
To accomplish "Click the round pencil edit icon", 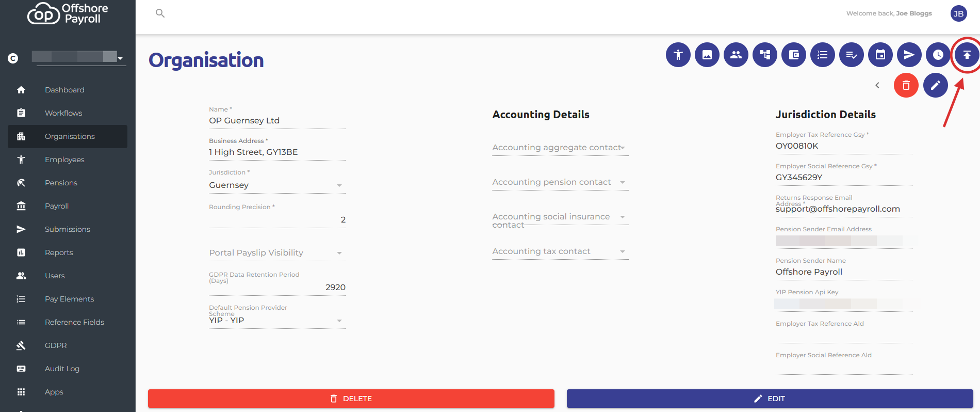I will pyautogui.click(x=936, y=85).
